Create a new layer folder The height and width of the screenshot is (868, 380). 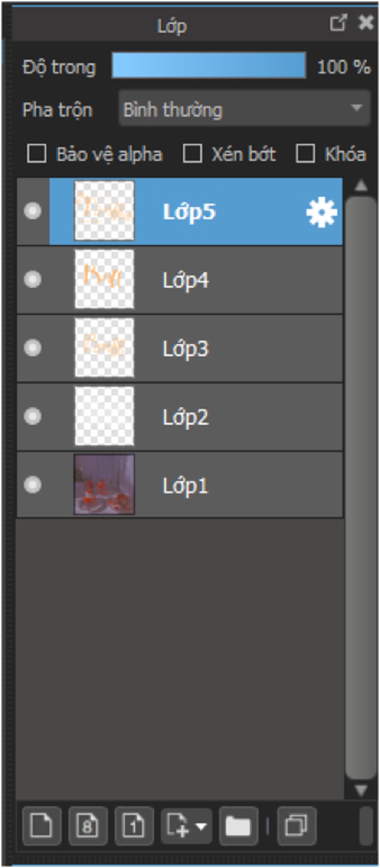click(238, 826)
